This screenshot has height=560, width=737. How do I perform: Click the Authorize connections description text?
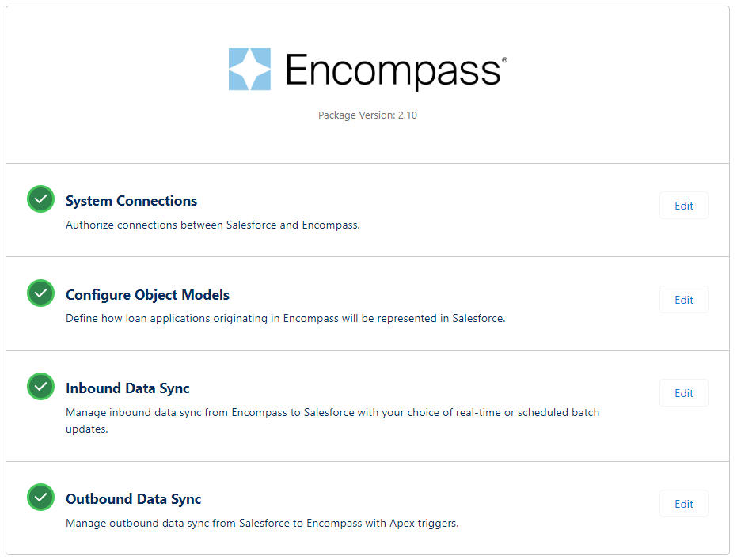[x=213, y=225]
